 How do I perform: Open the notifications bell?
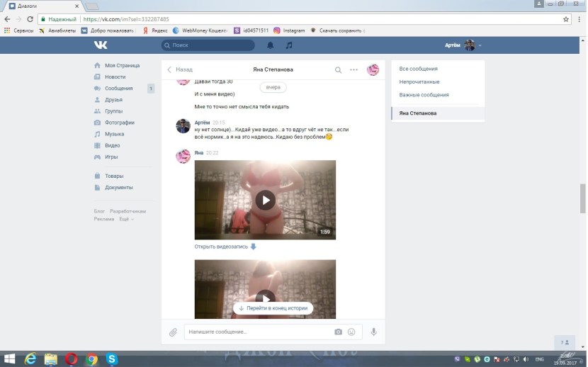point(270,45)
